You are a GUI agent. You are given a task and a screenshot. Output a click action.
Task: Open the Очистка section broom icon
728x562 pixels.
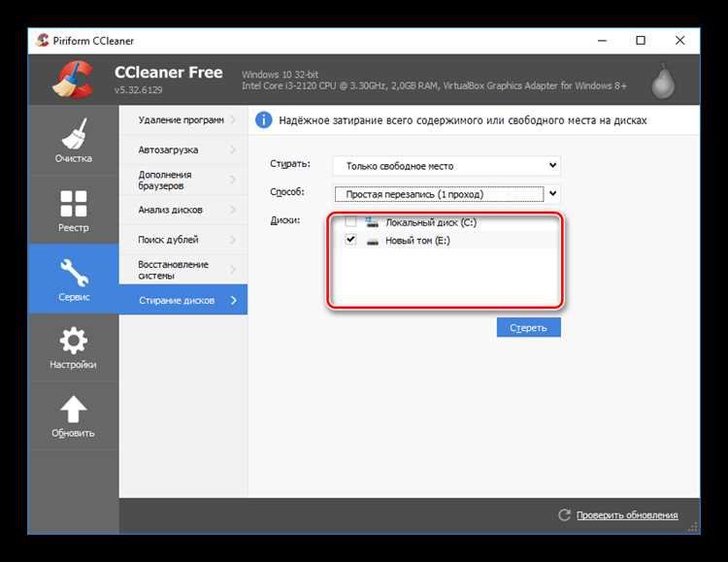click(73, 131)
